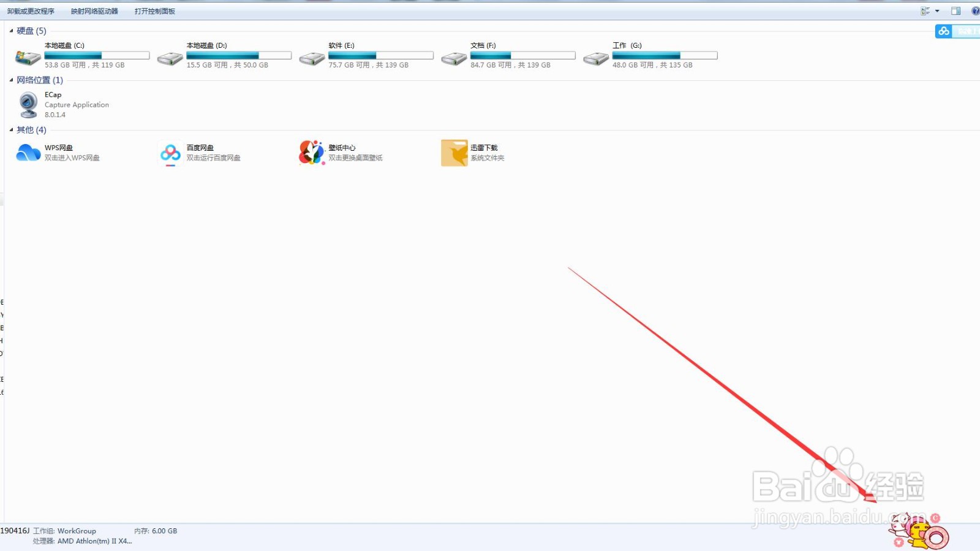This screenshot has height=551, width=980.
Task: Open the 迅雷下载 folder icon
Action: pyautogui.click(x=454, y=153)
